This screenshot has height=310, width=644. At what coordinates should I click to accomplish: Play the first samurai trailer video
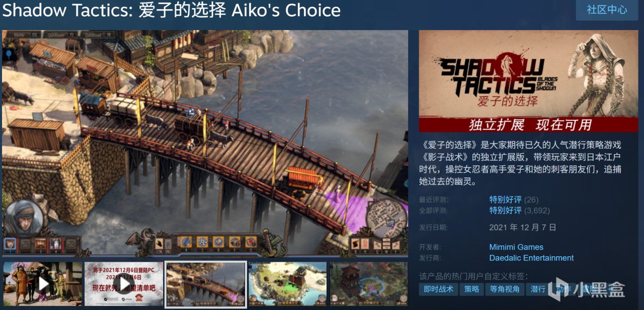coord(43,284)
